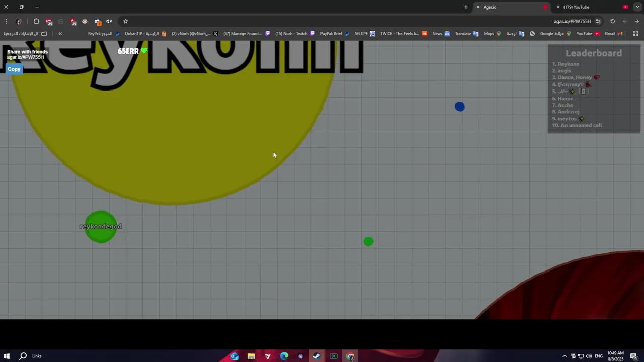Image resolution: width=644 pixels, height=362 pixels.
Task: Go forward with right arrow button
Action: [x=637, y=21]
